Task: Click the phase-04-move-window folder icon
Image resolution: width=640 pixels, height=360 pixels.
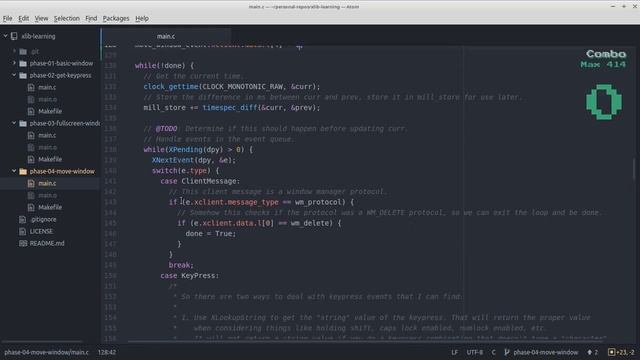Action: 23,171
